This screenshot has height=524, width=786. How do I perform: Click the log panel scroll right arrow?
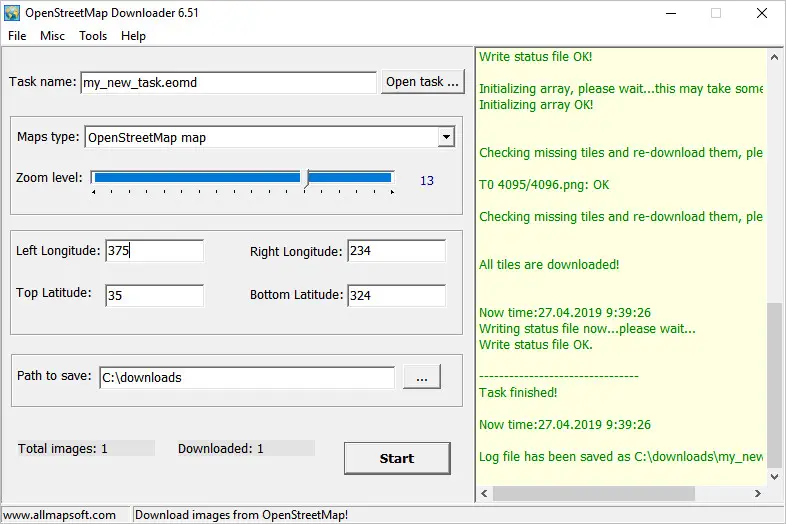click(x=757, y=493)
